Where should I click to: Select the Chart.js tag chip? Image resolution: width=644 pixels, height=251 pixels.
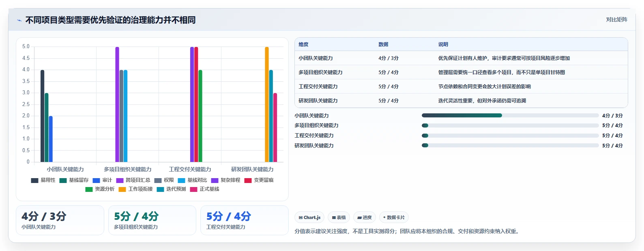[x=309, y=217]
